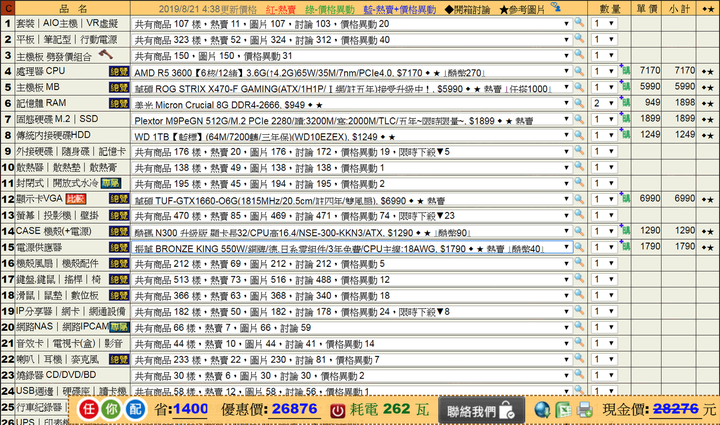Image resolution: width=720 pixels, height=425 pixels.
Task: Open the 總覽 badge next to 記憶體 RAM
Action: (x=119, y=104)
